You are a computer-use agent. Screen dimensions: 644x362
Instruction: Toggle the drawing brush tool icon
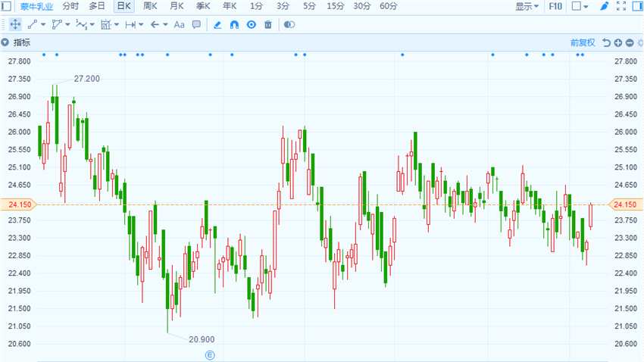604,6
